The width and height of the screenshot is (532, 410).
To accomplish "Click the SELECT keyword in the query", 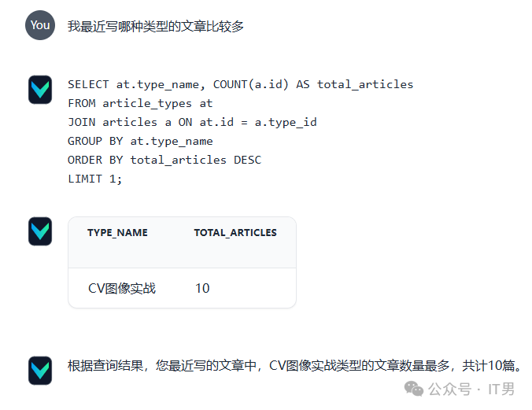I will pos(88,84).
